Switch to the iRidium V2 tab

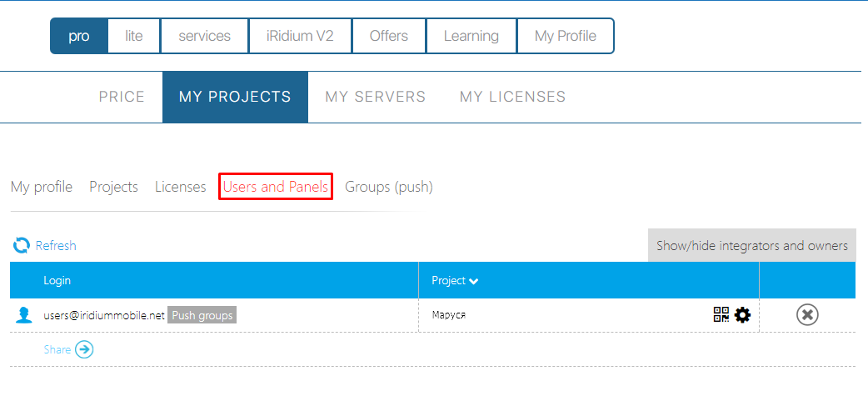click(x=300, y=36)
